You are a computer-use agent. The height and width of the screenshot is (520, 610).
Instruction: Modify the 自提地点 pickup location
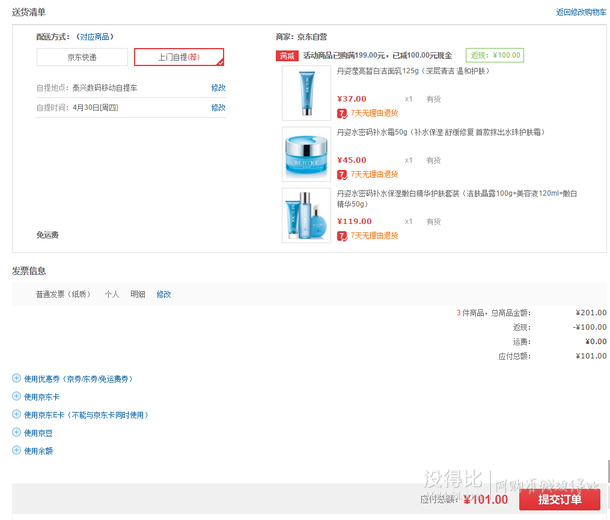click(218, 88)
